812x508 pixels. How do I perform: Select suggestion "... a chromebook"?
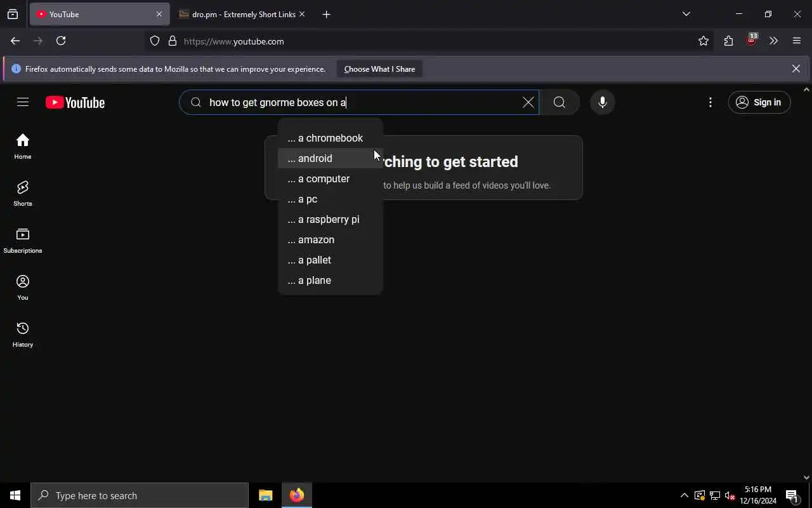click(x=330, y=138)
